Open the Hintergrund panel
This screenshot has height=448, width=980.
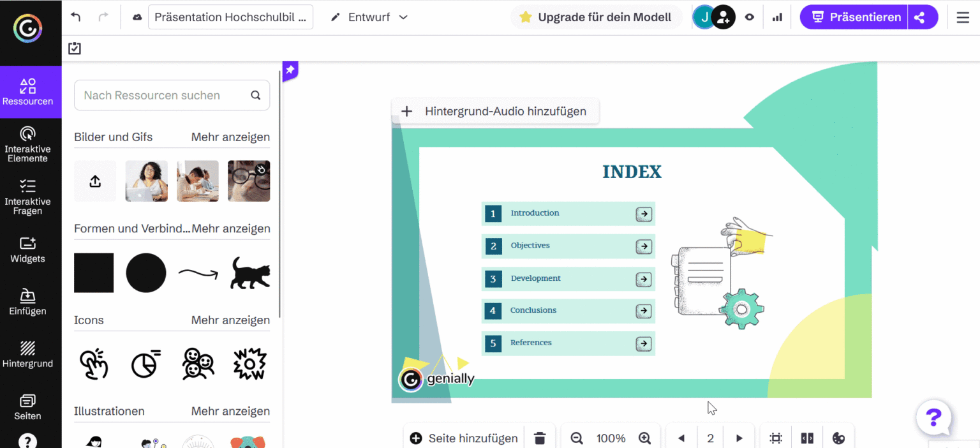coord(28,355)
